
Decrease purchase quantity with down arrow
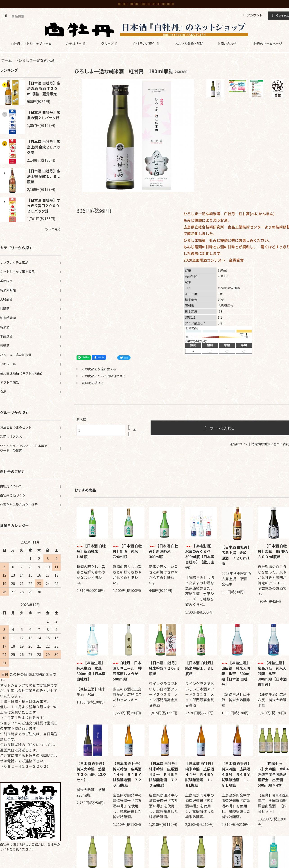coord(129,434)
